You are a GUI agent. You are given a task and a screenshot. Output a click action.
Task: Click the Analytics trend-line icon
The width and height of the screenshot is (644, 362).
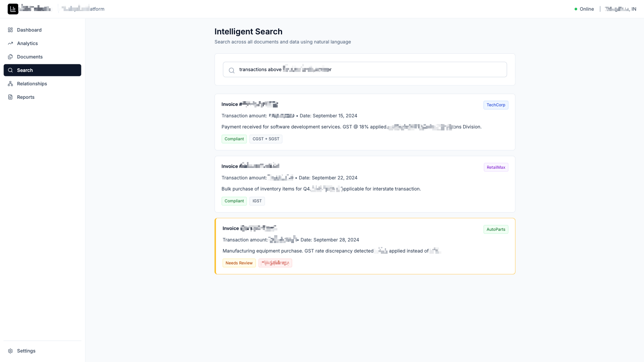coord(10,43)
